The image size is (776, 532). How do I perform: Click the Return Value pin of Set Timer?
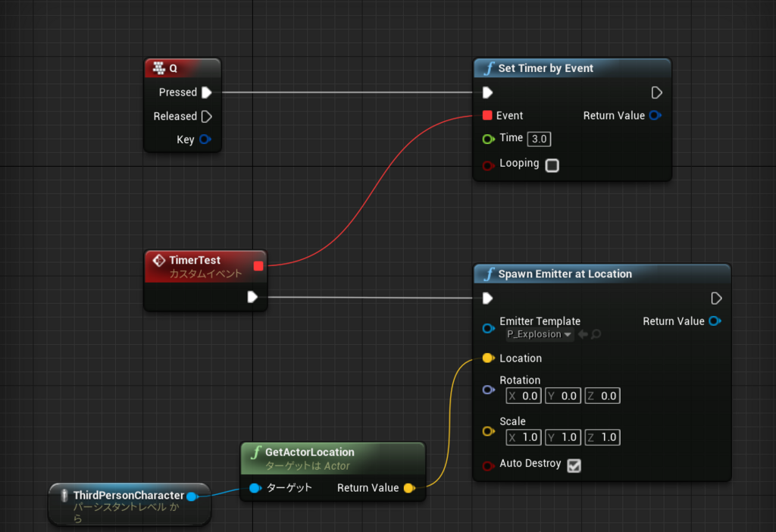tap(656, 115)
